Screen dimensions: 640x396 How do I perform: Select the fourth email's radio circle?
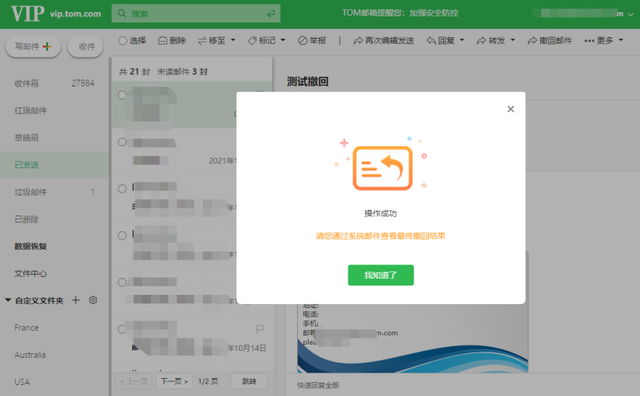(x=122, y=236)
